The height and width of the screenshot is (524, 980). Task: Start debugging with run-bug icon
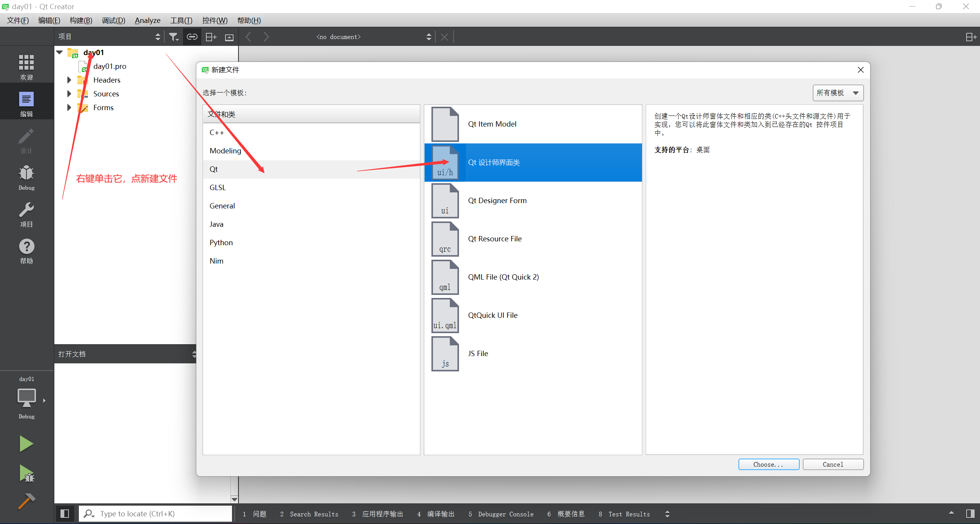[x=26, y=474]
